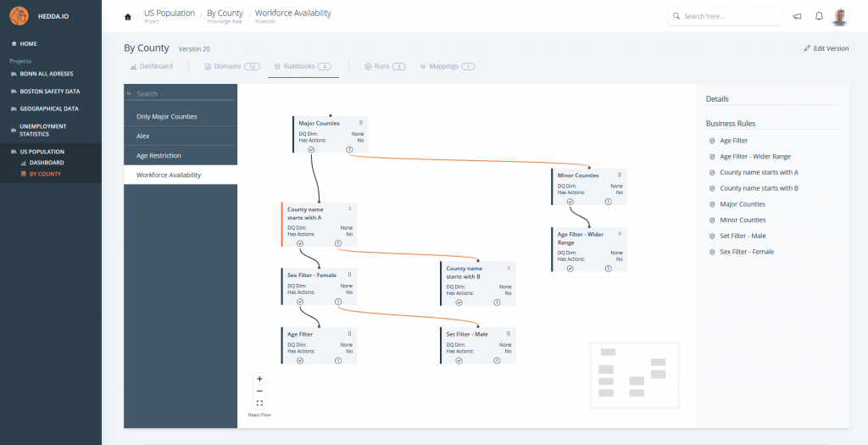Select the Age Restriction rulebook

click(159, 156)
